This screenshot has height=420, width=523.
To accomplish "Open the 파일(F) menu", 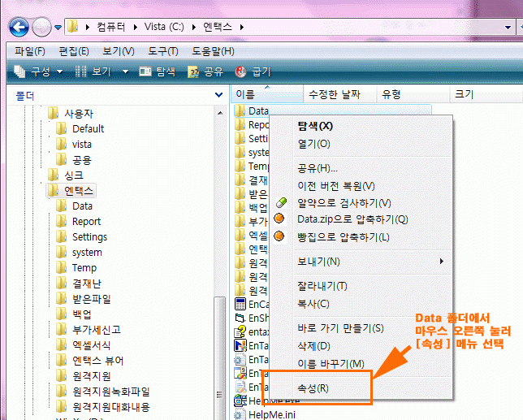I will (x=29, y=51).
